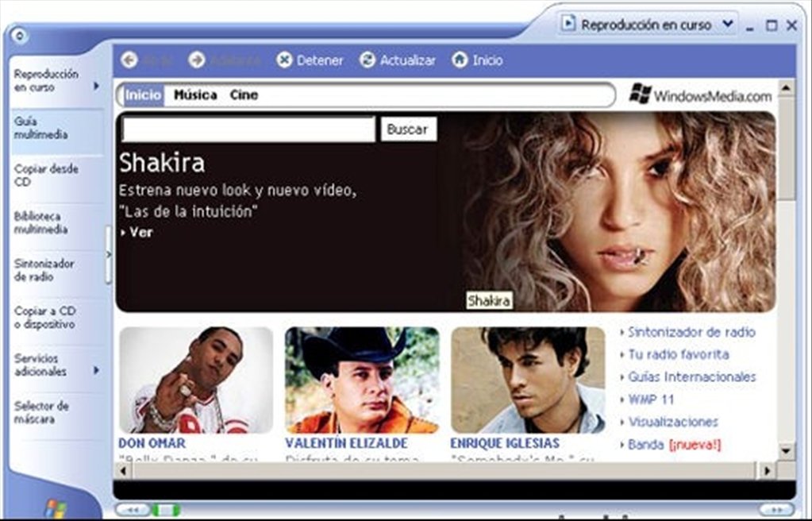Click the dimmed Forward arrow in the toolbar
812x521 pixels.
(x=197, y=60)
